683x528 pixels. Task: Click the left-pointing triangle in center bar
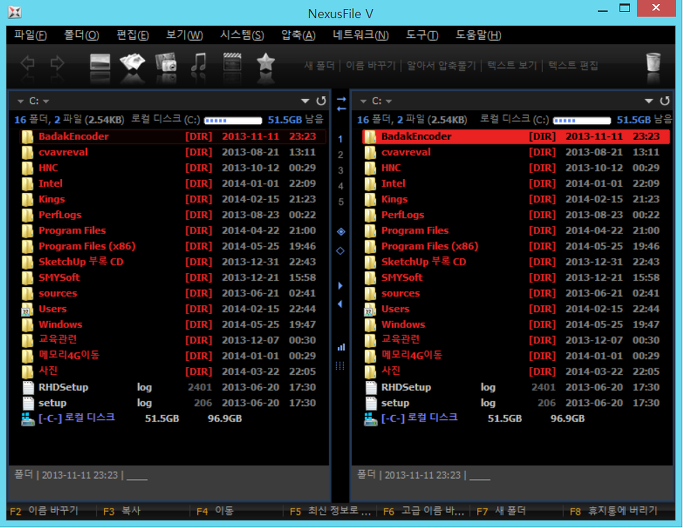click(x=340, y=304)
